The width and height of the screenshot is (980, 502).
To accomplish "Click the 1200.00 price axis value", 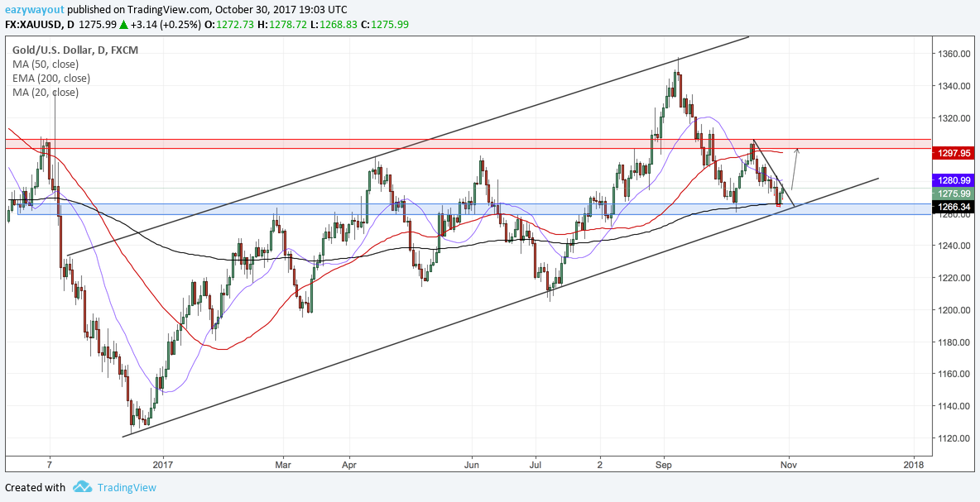I will click(953, 310).
